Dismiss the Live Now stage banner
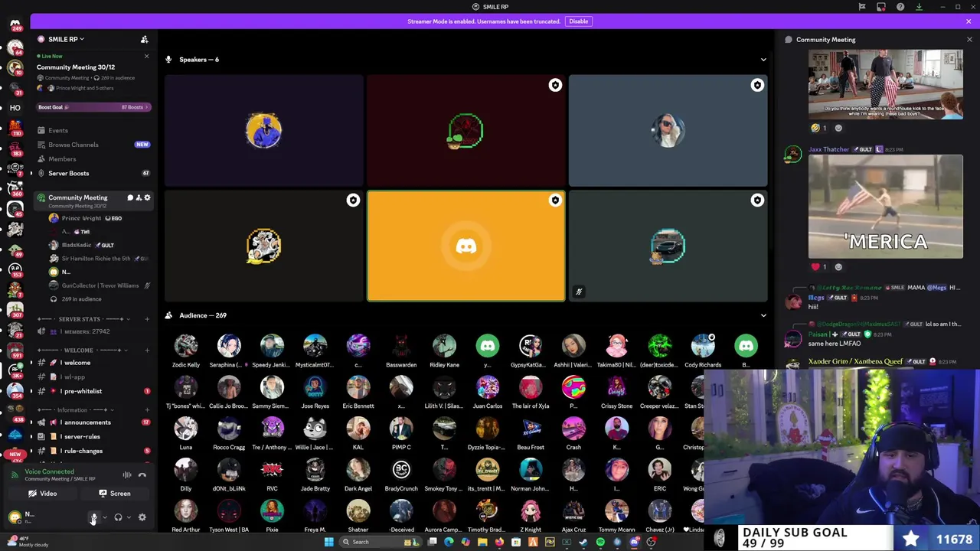 pos(146,56)
